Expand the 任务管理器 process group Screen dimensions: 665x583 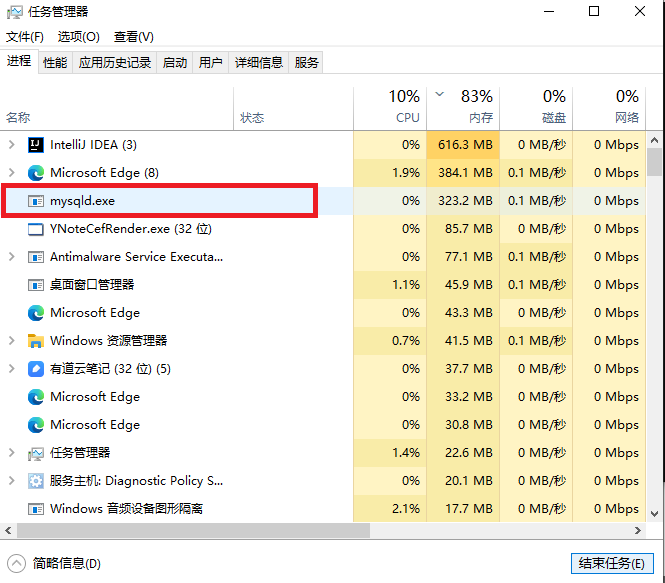(12, 453)
